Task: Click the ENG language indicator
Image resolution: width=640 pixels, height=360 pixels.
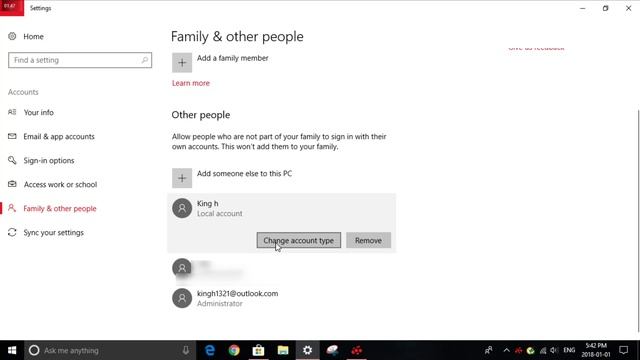Action: (x=569, y=350)
